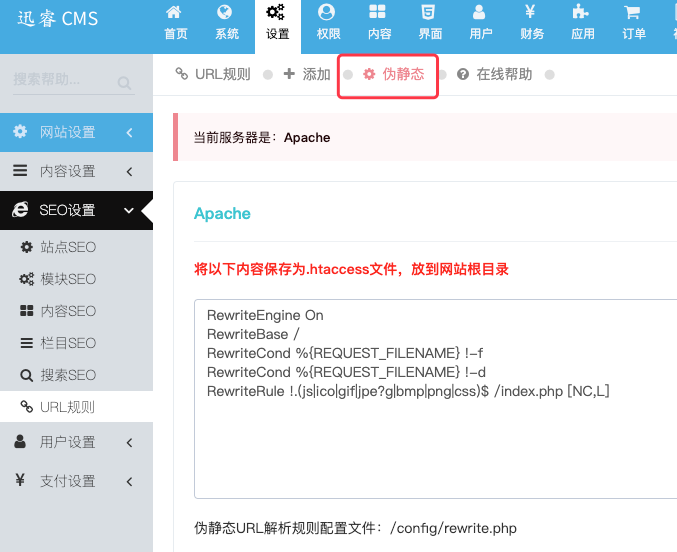The height and width of the screenshot is (552, 677).
Task: Click the /config/rewrite.php path text
Action: click(453, 528)
